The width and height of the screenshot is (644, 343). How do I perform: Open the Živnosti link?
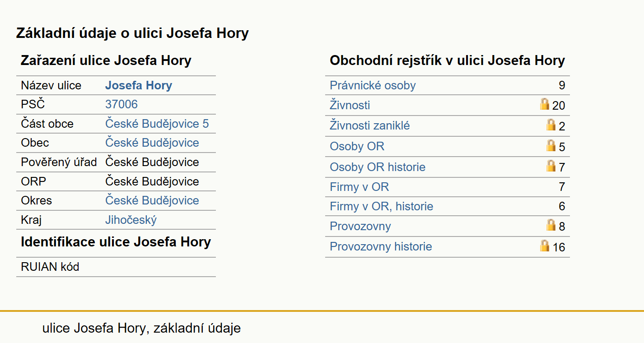point(350,106)
